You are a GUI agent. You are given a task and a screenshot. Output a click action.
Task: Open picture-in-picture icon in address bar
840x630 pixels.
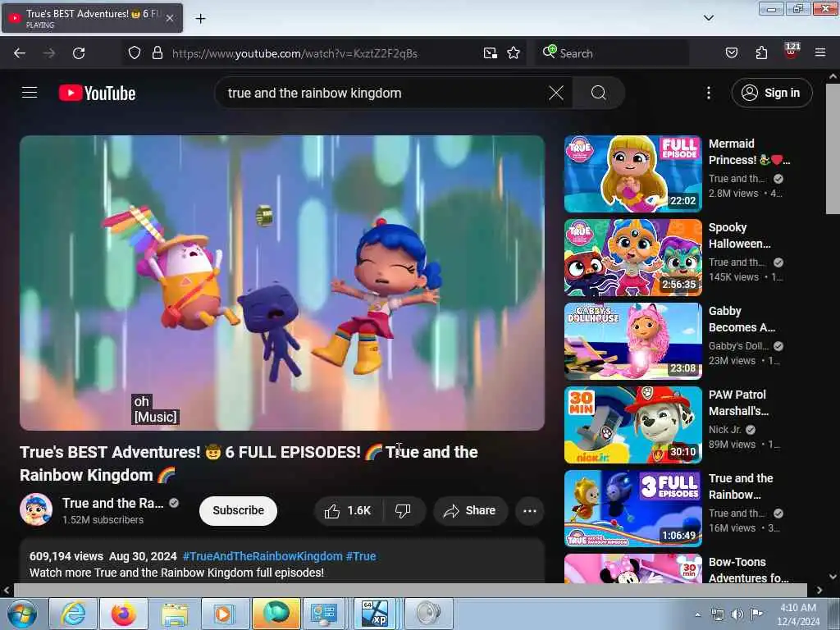[491, 53]
